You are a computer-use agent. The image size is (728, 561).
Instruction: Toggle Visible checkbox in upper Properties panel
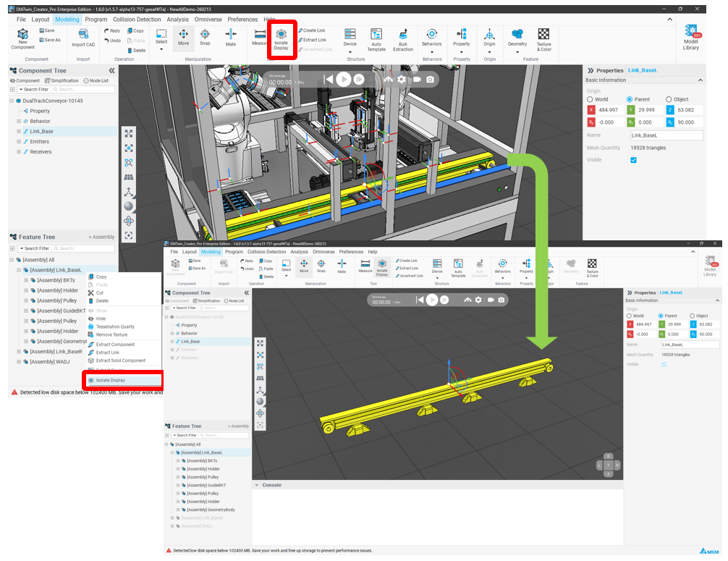click(x=633, y=160)
